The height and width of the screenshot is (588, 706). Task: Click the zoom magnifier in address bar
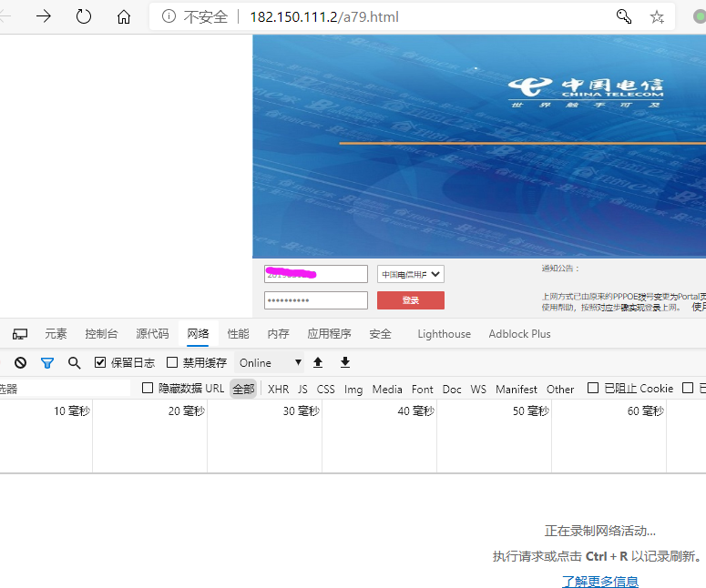point(624,16)
